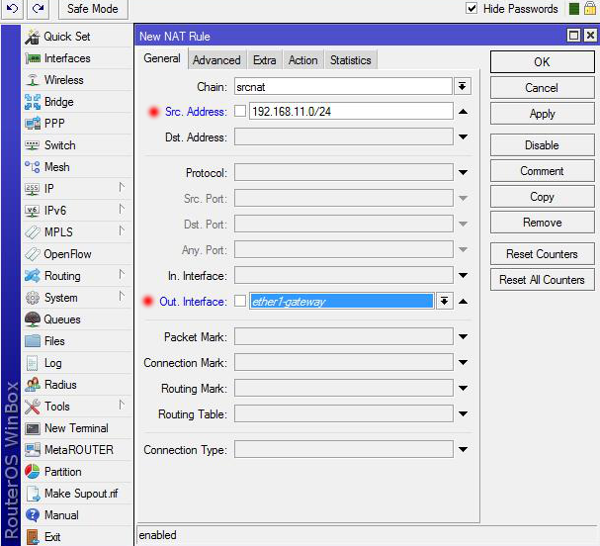Click the Comment button
The height and width of the screenshot is (546, 600).
pyautogui.click(x=542, y=171)
